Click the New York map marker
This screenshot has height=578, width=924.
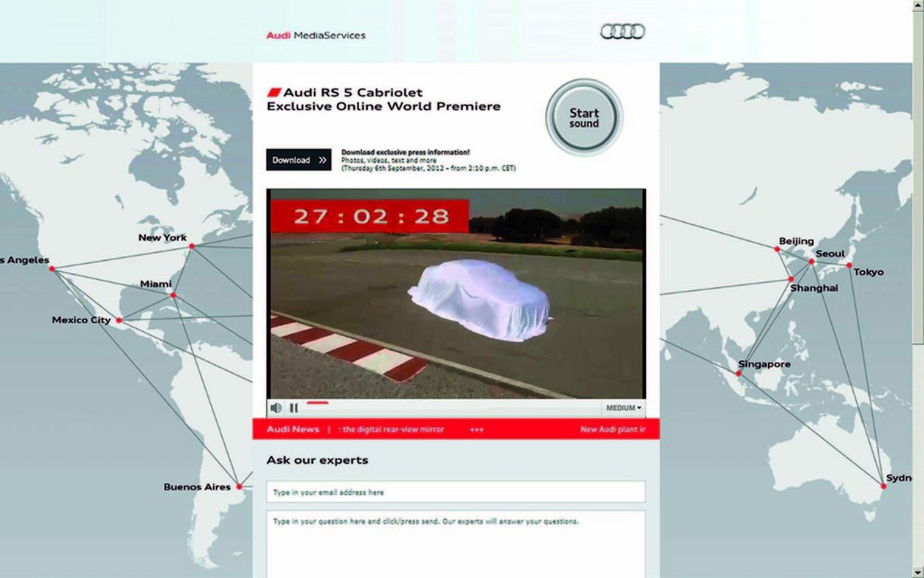click(192, 246)
